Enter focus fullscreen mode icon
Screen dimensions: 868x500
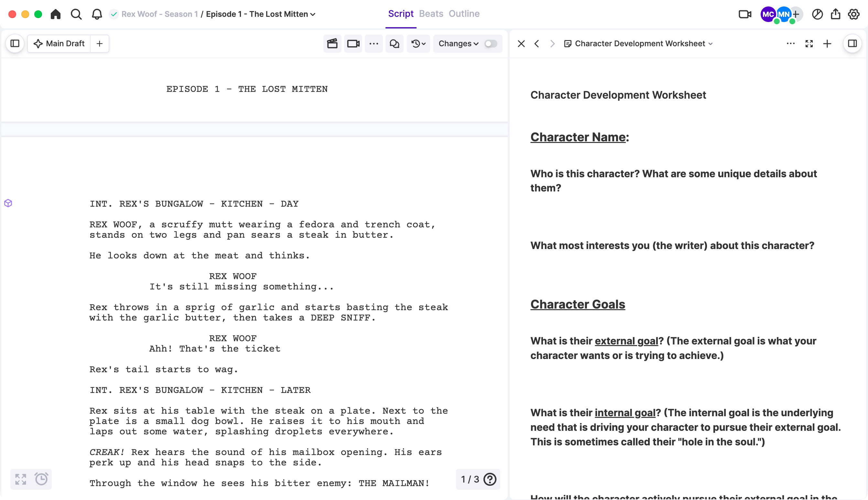[x=21, y=479]
